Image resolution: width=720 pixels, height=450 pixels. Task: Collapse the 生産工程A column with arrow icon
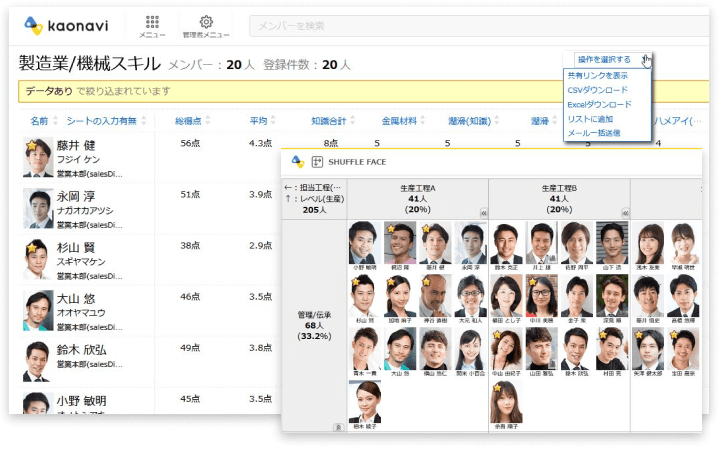[483, 213]
